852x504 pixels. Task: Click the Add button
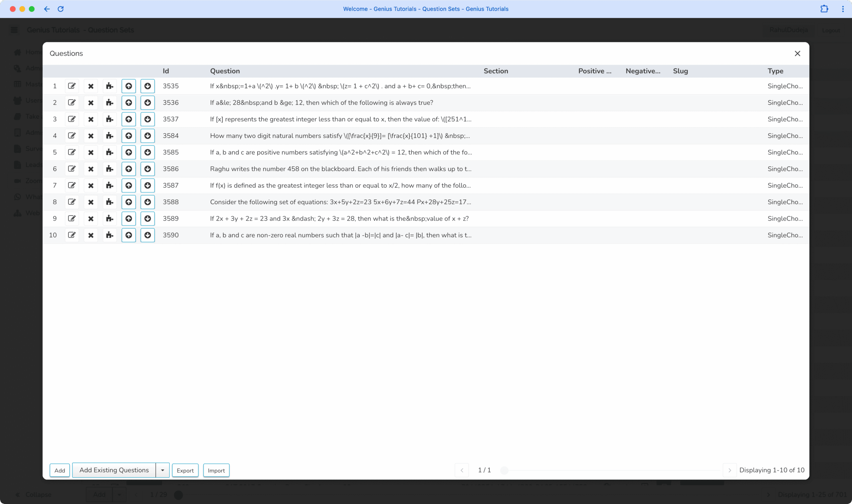tap(60, 470)
